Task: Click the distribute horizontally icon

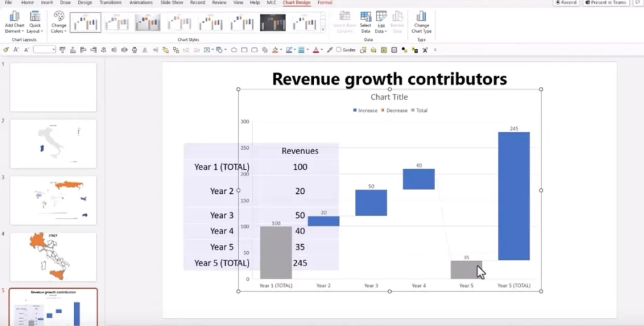Action: 124,50
